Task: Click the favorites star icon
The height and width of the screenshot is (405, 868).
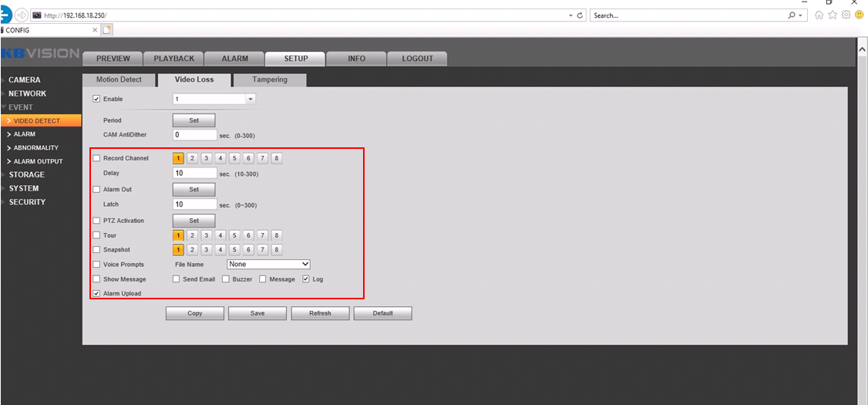Action: pos(833,15)
